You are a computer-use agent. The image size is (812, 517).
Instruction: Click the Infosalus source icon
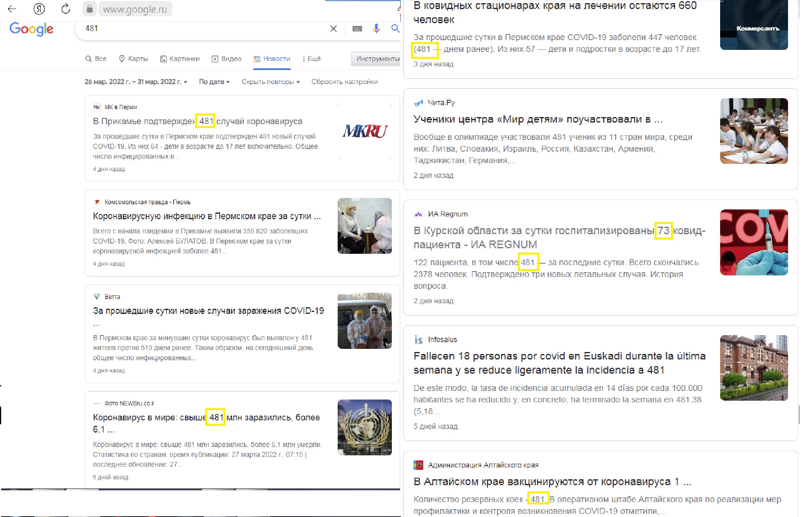click(419, 339)
